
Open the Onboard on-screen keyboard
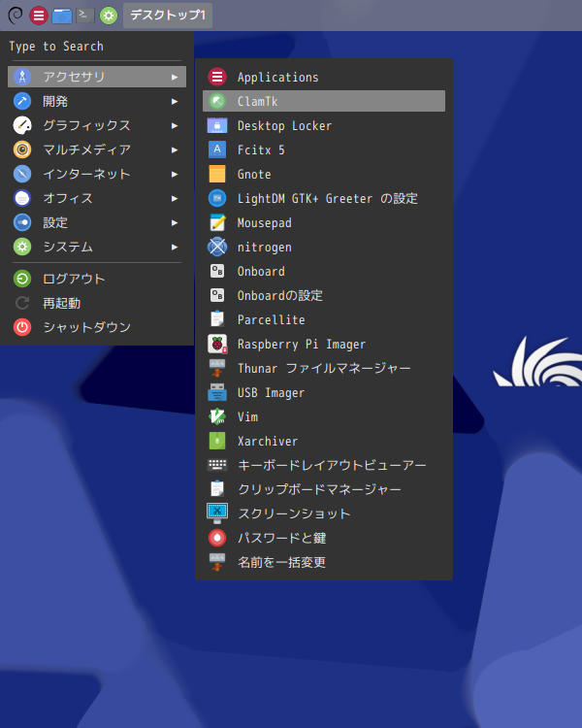(324, 271)
